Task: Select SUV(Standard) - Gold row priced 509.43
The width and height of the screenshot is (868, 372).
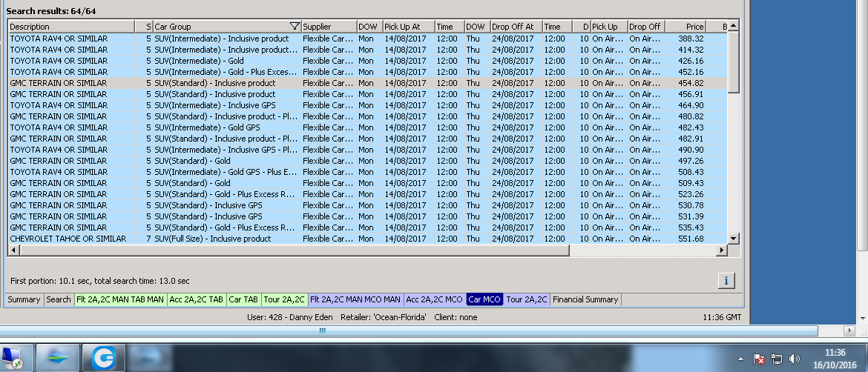Action: point(367,183)
